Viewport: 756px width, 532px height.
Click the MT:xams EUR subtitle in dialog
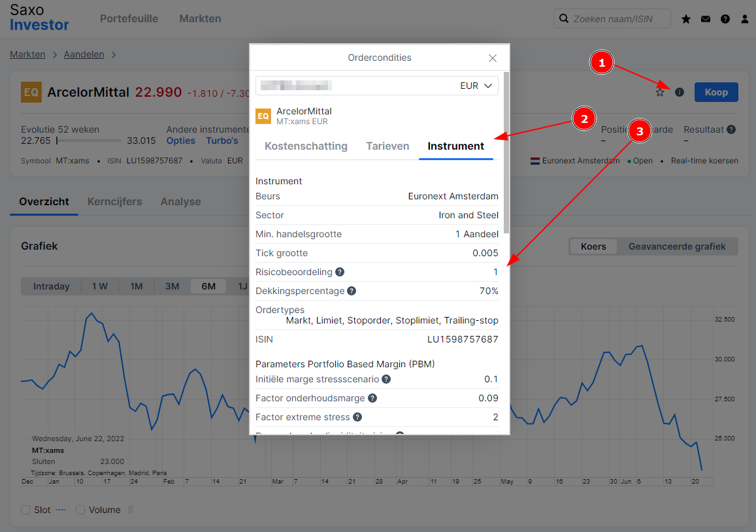302,122
